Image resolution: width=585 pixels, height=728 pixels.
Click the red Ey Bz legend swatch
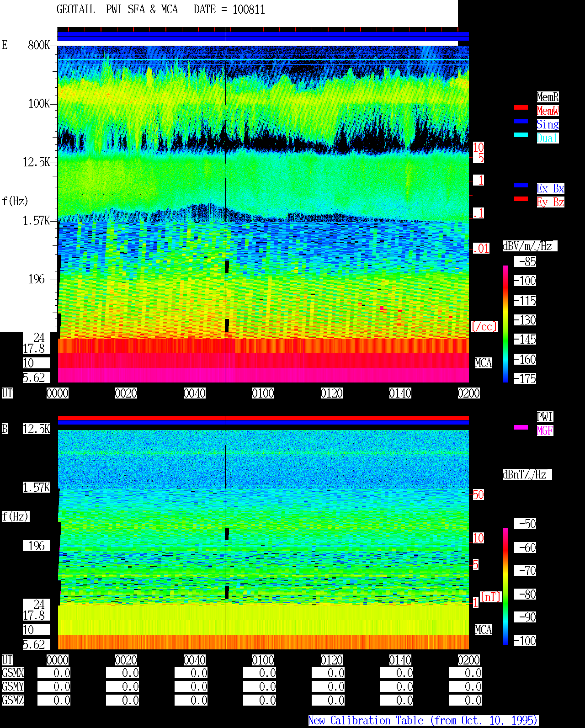[x=521, y=199]
